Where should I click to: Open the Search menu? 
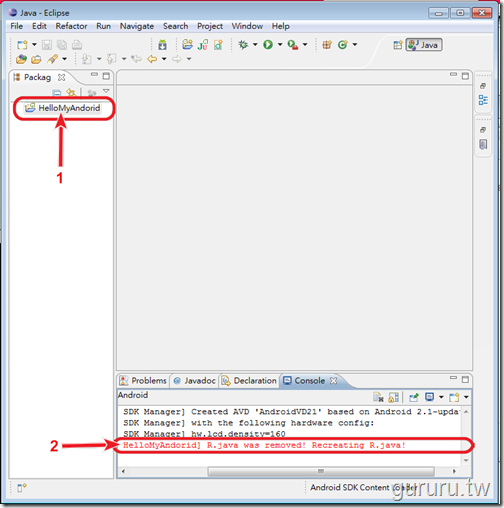click(x=176, y=26)
